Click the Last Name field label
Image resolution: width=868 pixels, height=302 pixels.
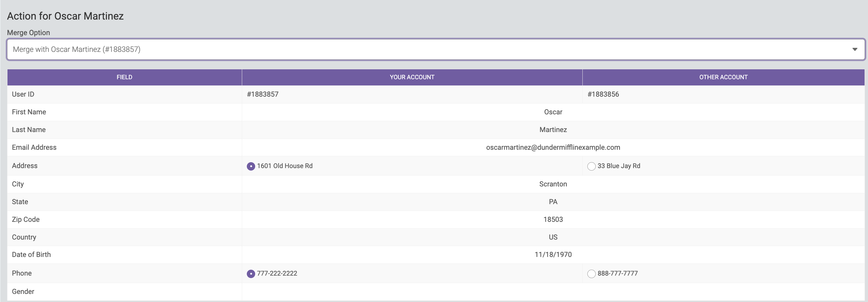pos(29,130)
